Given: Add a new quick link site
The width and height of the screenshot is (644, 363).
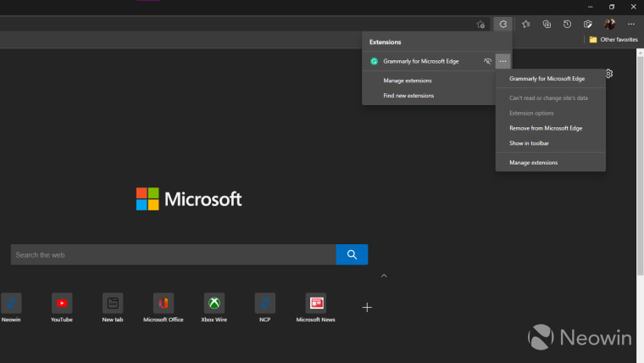Looking at the screenshot, I should click(x=367, y=308).
